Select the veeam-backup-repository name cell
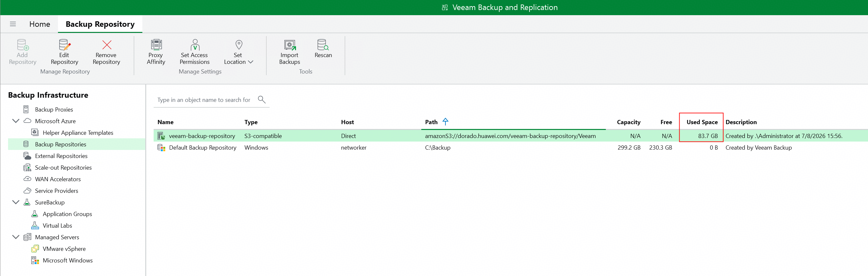 [x=202, y=136]
